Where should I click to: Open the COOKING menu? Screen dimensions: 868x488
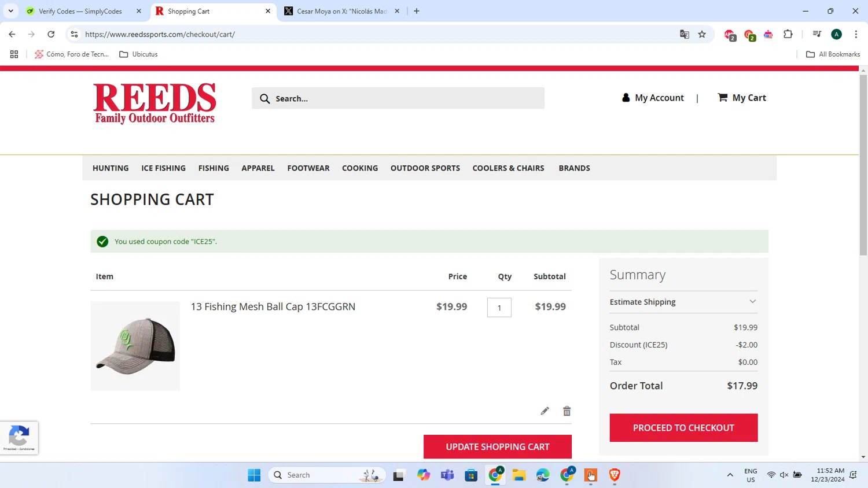point(360,168)
